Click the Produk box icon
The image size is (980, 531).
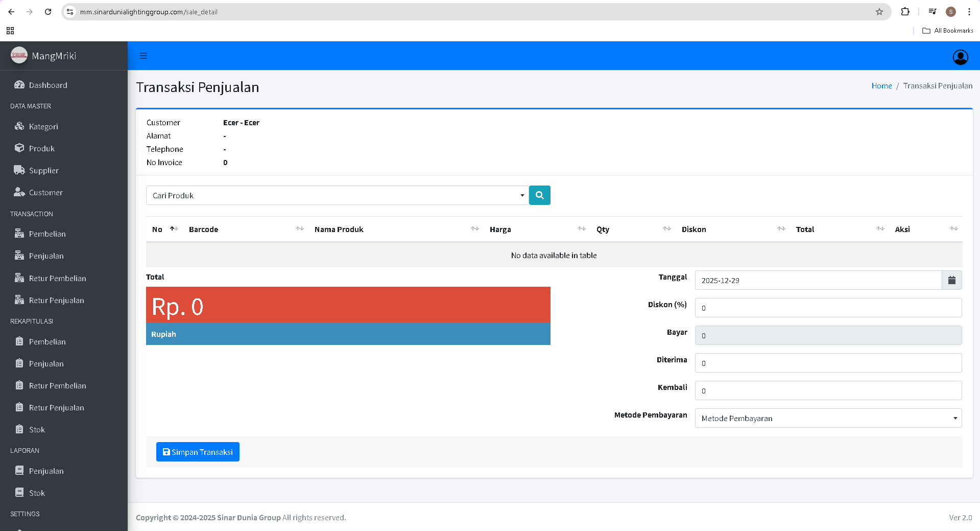pos(19,148)
